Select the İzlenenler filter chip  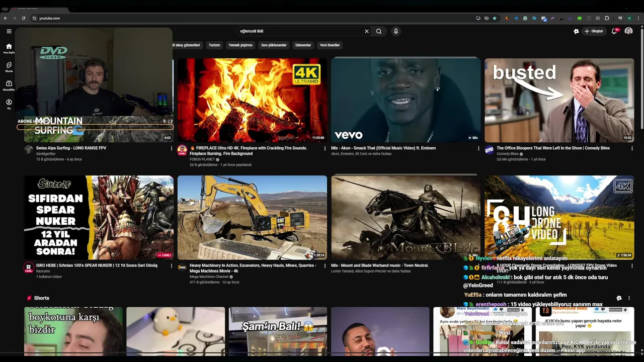click(303, 45)
